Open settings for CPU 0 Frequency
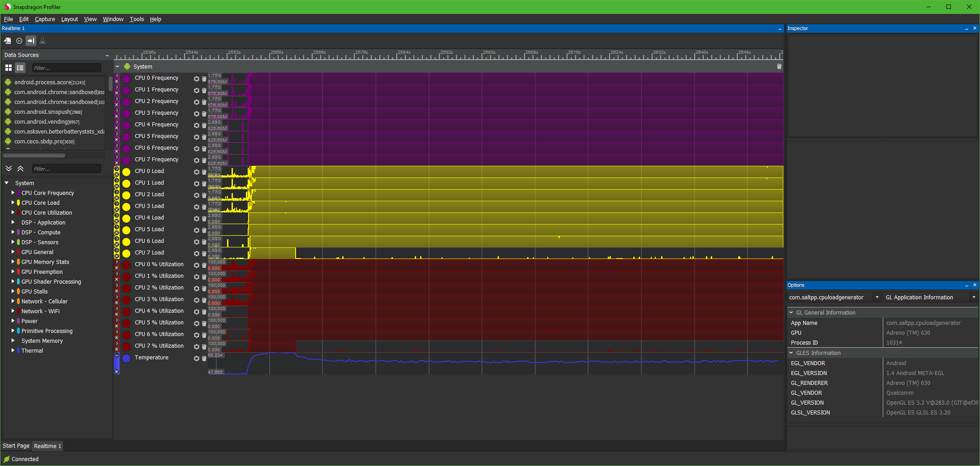The width and height of the screenshot is (980, 466). coord(196,78)
